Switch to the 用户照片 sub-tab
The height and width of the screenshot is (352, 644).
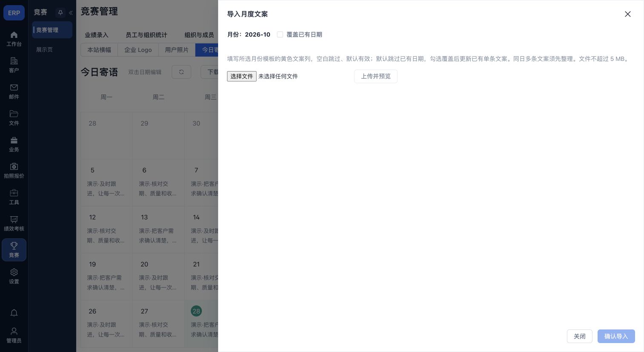pos(177,50)
